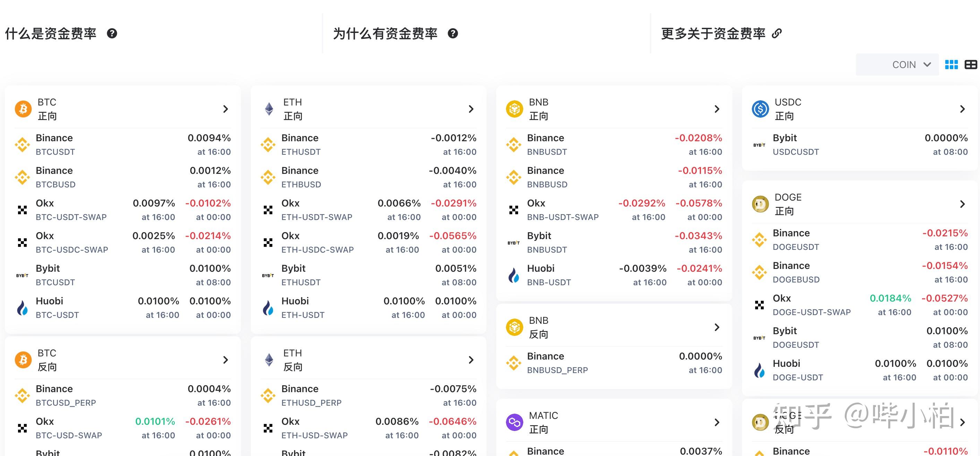Select the ETH-USDC-SWAP pair text
This screenshot has width=980, height=456.
[318, 250]
